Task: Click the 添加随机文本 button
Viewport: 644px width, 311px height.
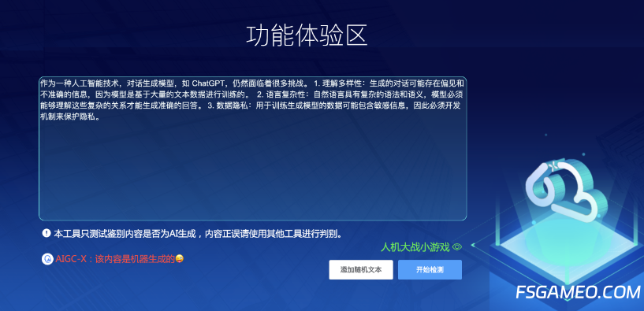Action: (x=360, y=269)
